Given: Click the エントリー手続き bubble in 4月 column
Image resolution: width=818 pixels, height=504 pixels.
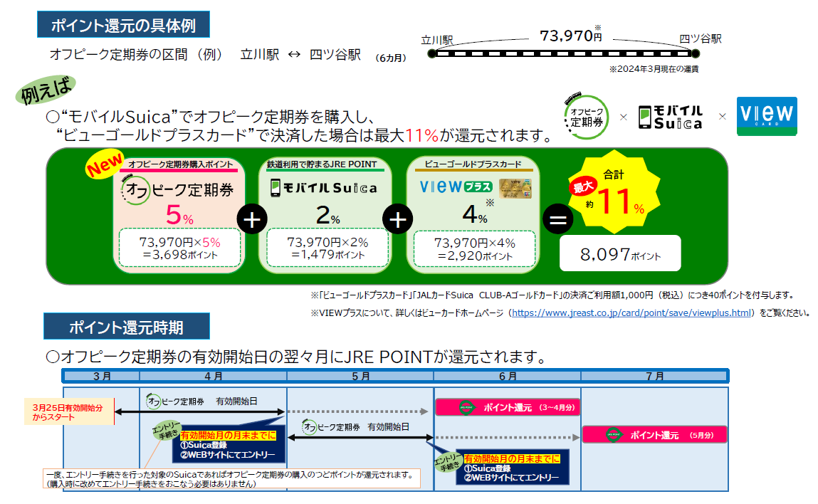Looking at the screenshot, I should [166, 431].
